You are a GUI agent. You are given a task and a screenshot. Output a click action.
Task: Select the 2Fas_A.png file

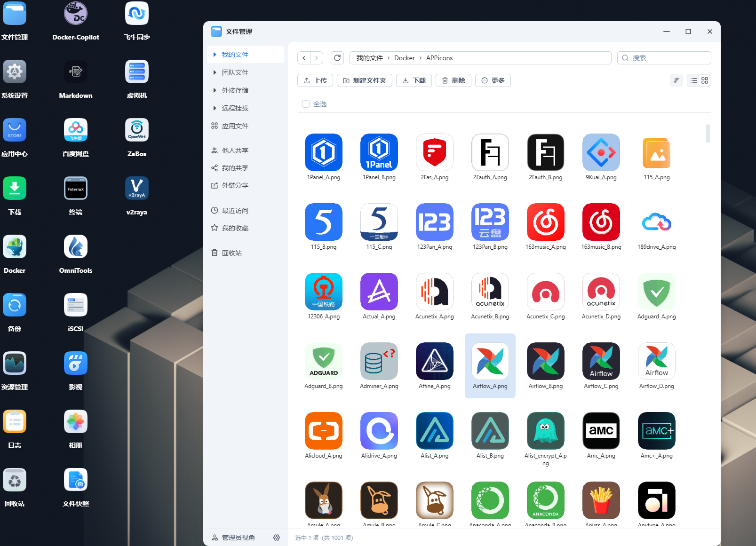435,152
